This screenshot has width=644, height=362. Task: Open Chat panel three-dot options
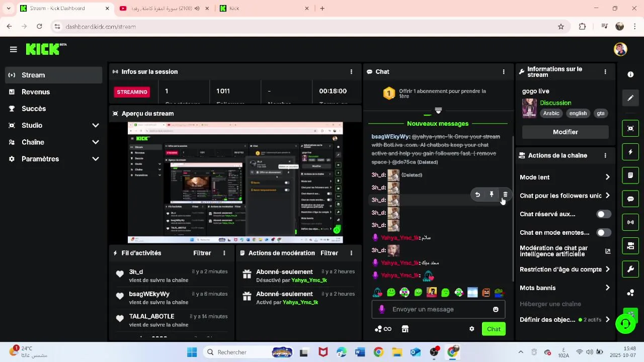504,72
